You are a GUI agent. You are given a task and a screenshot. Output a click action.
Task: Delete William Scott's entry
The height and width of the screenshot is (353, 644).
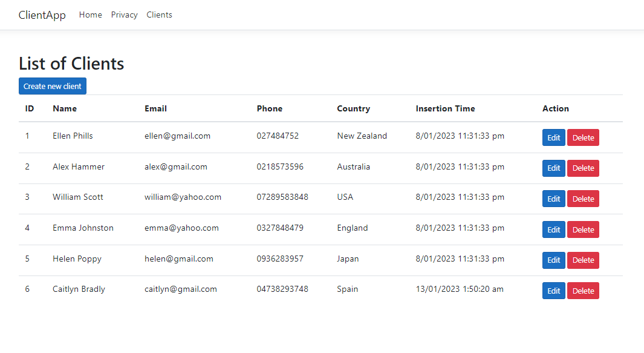click(x=583, y=199)
